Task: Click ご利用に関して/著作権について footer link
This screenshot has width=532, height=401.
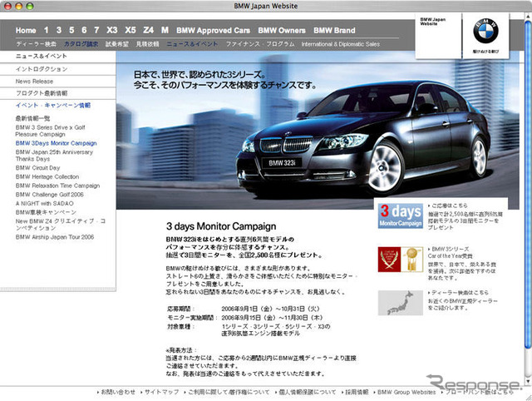Action: coord(227,392)
